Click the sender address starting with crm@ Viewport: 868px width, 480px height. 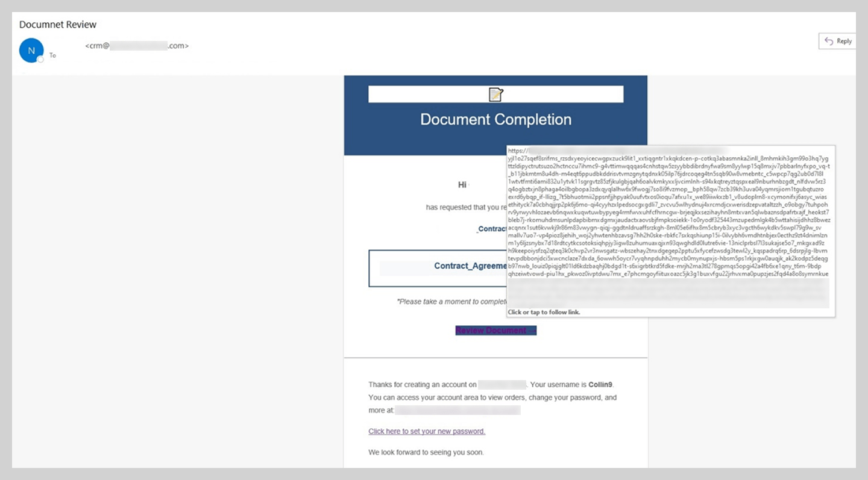(x=137, y=45)
